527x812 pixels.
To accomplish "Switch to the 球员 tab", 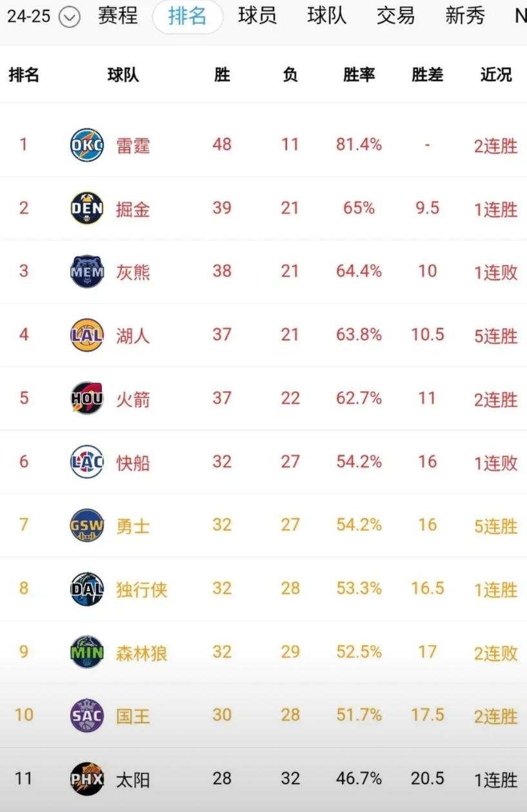I will (x=257, y=16).
